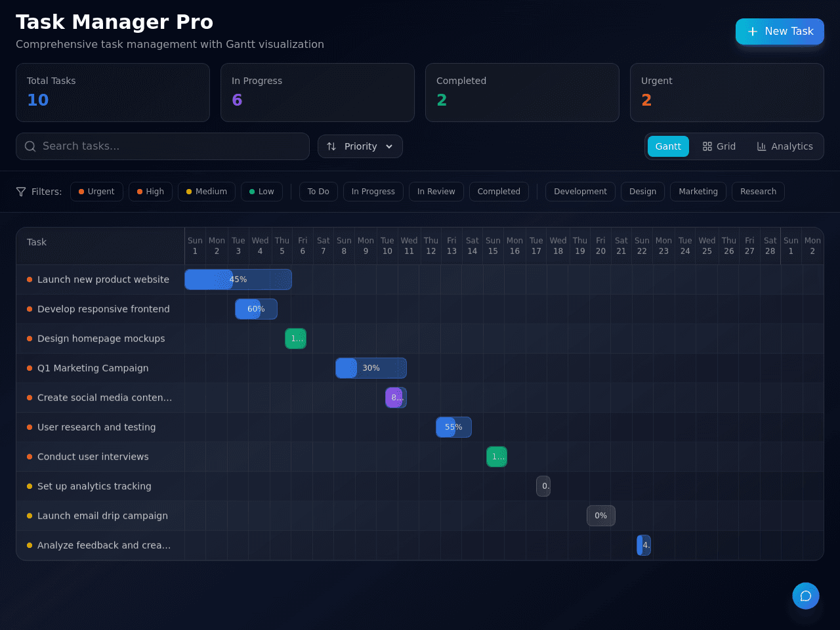The height and width of the screenshot is (630, 840).
Task: Click the Set up analytics tracking bar
Action: pyautogui.click(x=543, y=486)
